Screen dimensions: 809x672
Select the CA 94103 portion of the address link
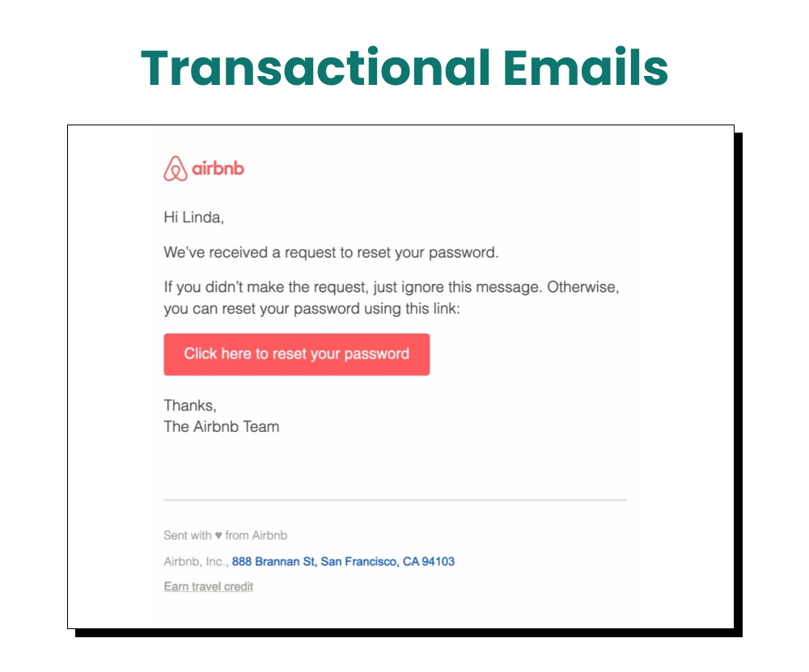(x=435, y=561)
